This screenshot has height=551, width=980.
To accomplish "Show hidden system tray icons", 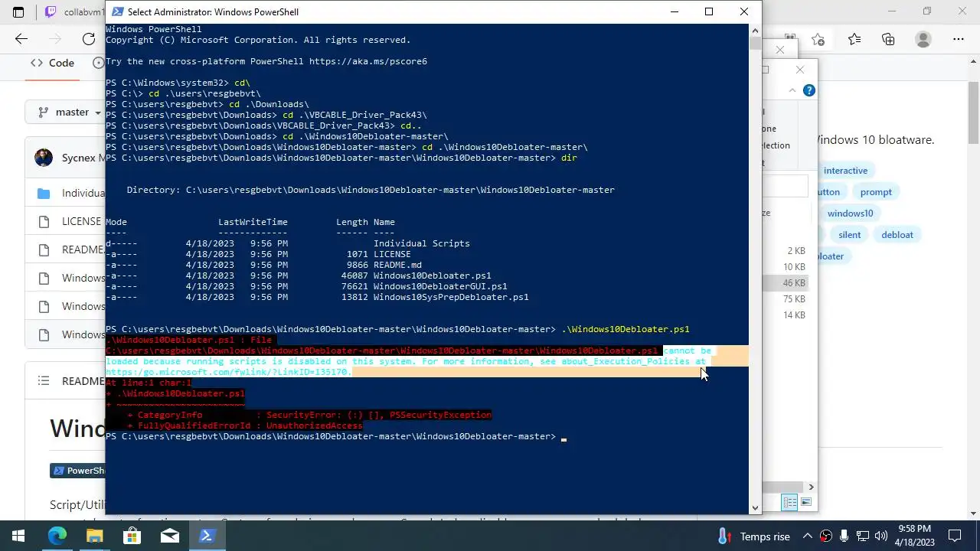I will coord(808,536).
